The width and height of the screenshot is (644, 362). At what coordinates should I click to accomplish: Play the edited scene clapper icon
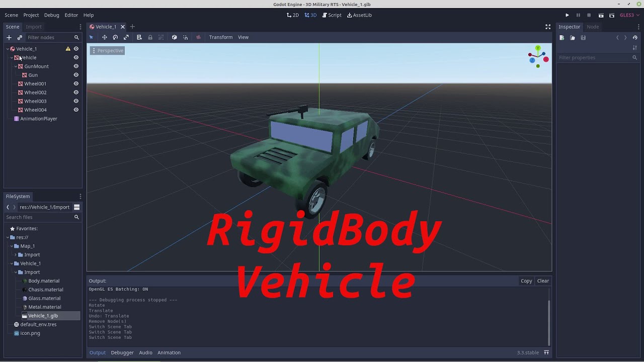point(601,15)
